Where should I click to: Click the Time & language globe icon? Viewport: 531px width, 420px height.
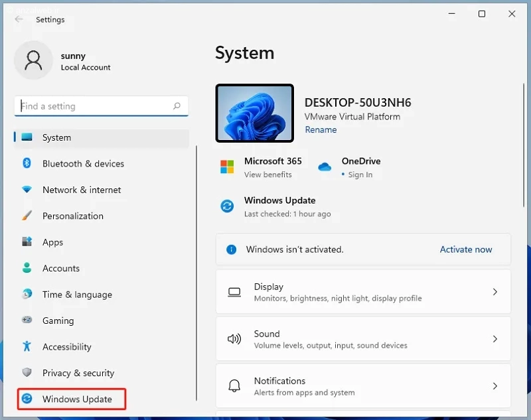pyautogui.click(x=27, y=294)
